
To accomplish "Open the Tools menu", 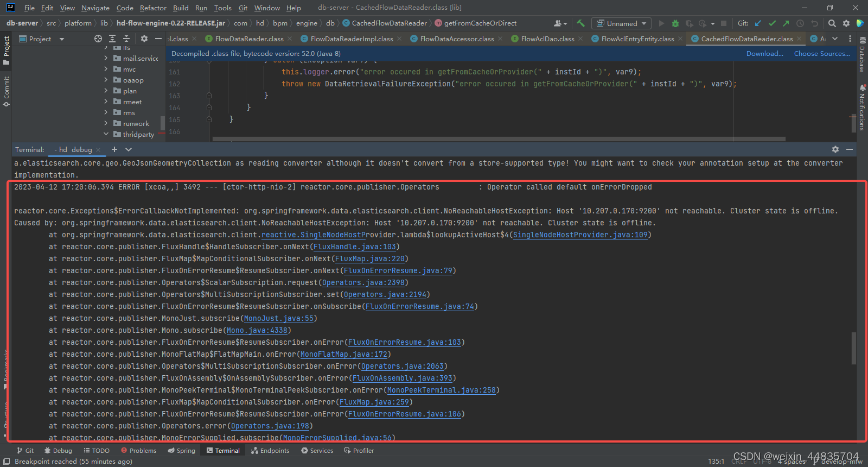I will [222, 8].
